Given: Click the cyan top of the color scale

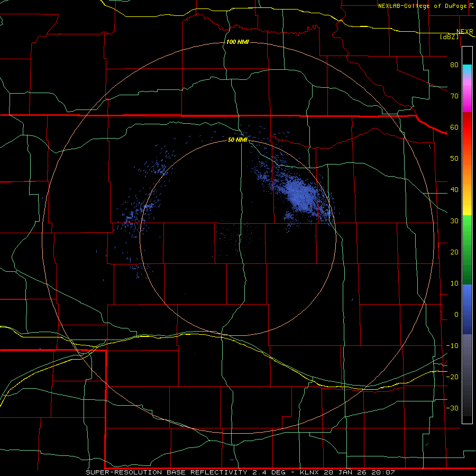Looking at the screenshot, I should 467,70.
